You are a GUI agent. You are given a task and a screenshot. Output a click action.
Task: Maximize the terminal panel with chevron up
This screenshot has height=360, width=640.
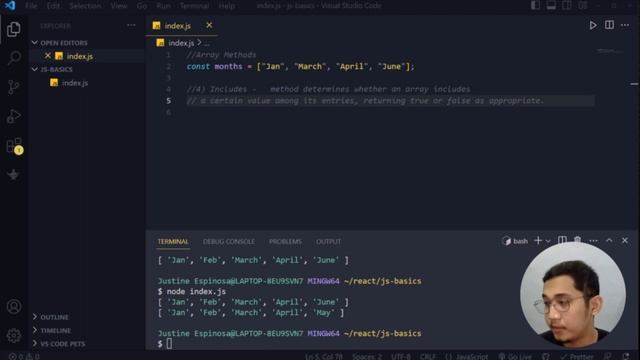point(609,240)
